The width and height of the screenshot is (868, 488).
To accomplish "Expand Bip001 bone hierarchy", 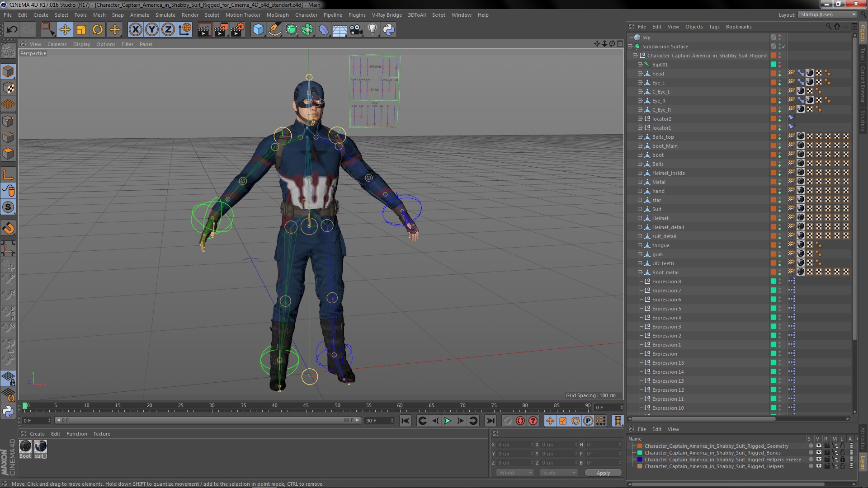I will pos(640,65).
